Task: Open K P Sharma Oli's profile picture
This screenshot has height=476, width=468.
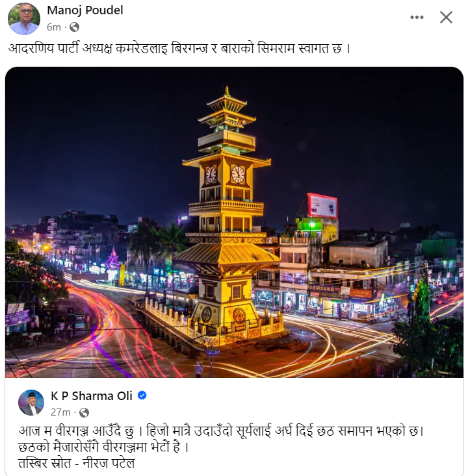Action: 31,403
